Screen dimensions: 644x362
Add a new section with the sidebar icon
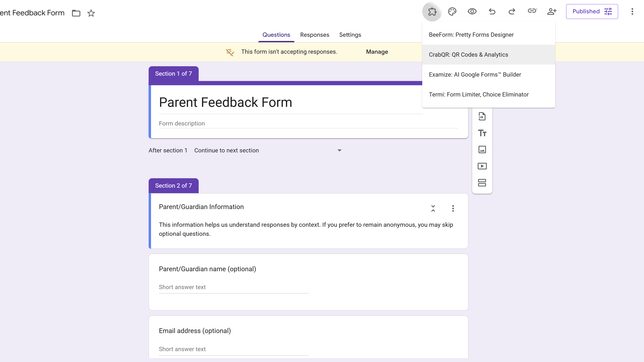pyautogui.click(x=482, y=183)
